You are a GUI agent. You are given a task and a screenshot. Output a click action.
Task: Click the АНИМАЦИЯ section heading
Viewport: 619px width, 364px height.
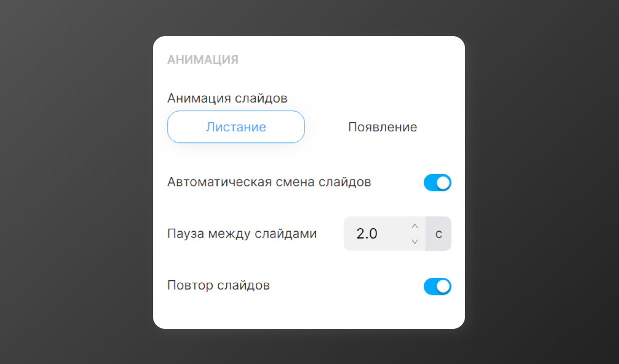pyautogui.click(x=203, y=60)
